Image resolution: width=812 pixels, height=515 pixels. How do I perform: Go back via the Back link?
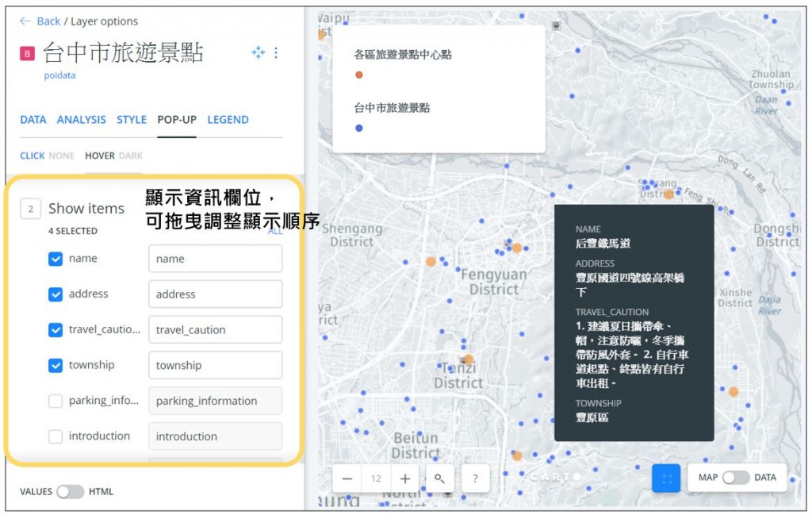click(48, 21)
